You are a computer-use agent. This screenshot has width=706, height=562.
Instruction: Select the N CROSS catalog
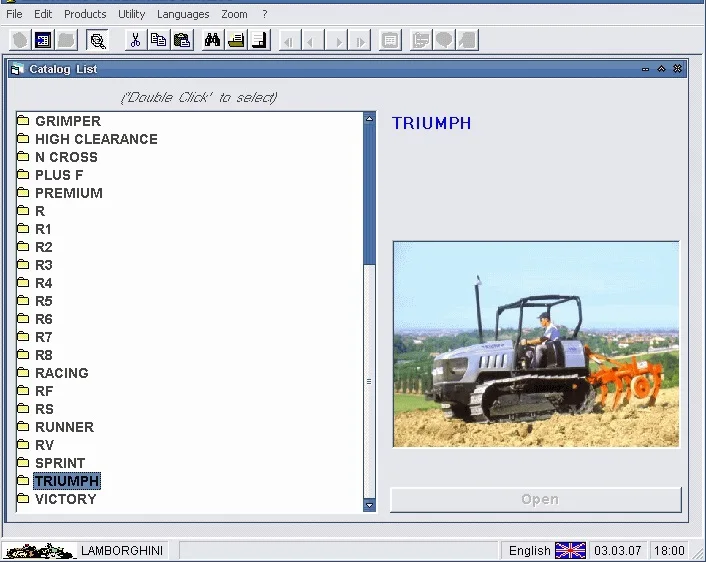click(x=66, y=157)
